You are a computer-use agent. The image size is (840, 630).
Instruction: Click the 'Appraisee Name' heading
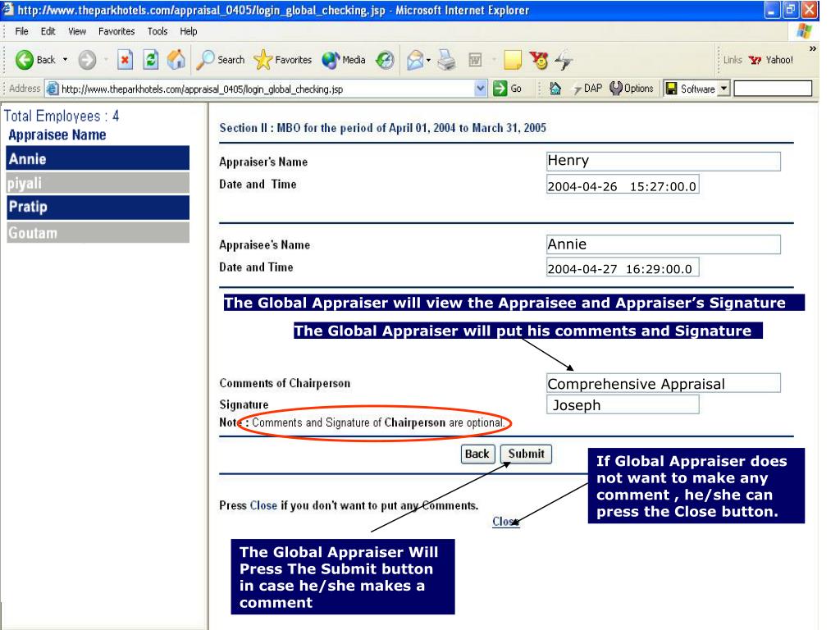tap(57, 135)
